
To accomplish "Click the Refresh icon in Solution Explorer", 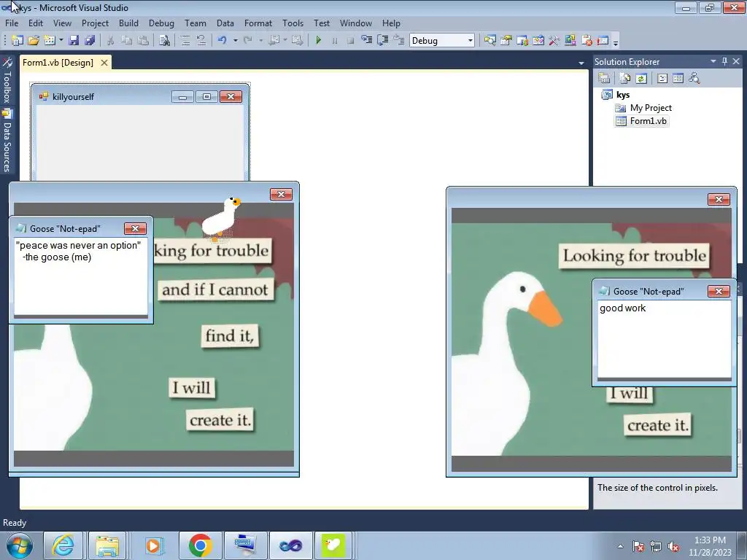I will [641, 78].
